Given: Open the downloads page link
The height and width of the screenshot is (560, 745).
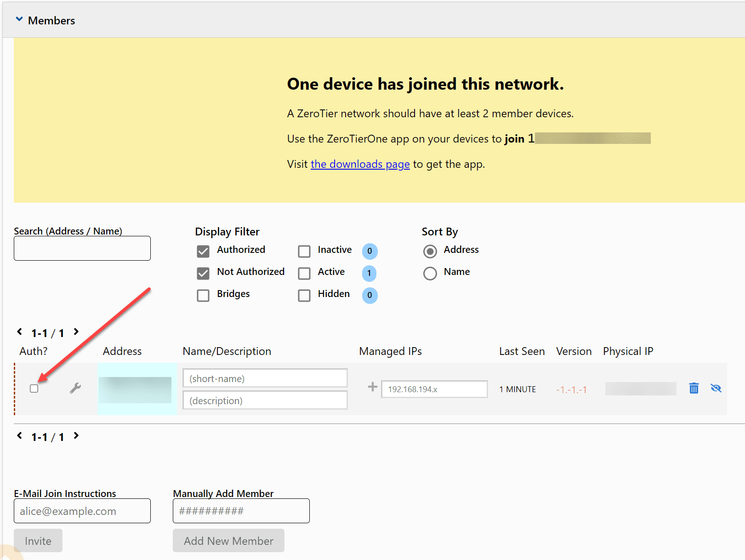Looking at the screenshot, I should [x=360, y=164].
